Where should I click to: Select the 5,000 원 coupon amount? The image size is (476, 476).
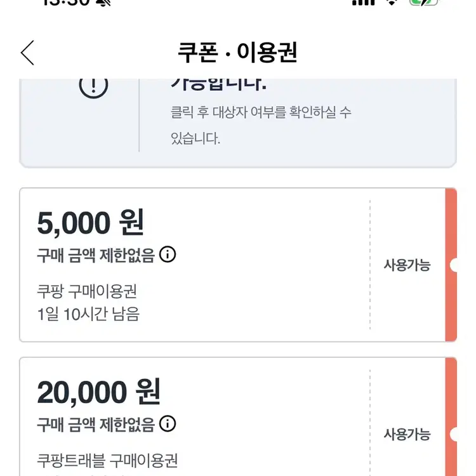pyautogui.click(x=91, y=223)
